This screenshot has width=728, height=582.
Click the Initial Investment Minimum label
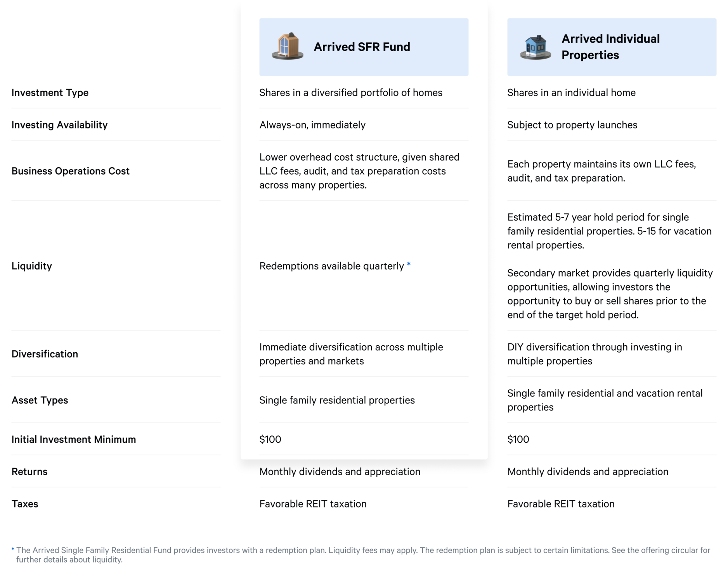pyautogui.click(x=74, y=440)
